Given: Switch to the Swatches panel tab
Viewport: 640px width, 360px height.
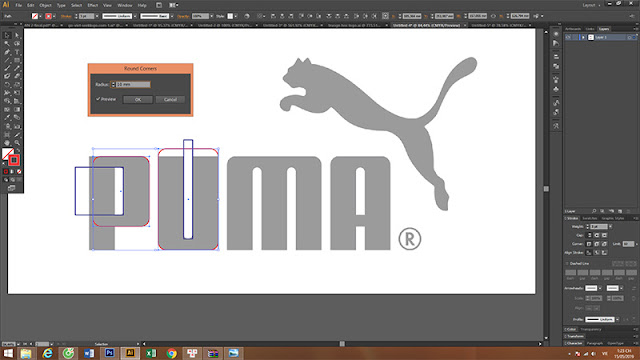Looking at the screenshot, I should (x=589, y=218).
